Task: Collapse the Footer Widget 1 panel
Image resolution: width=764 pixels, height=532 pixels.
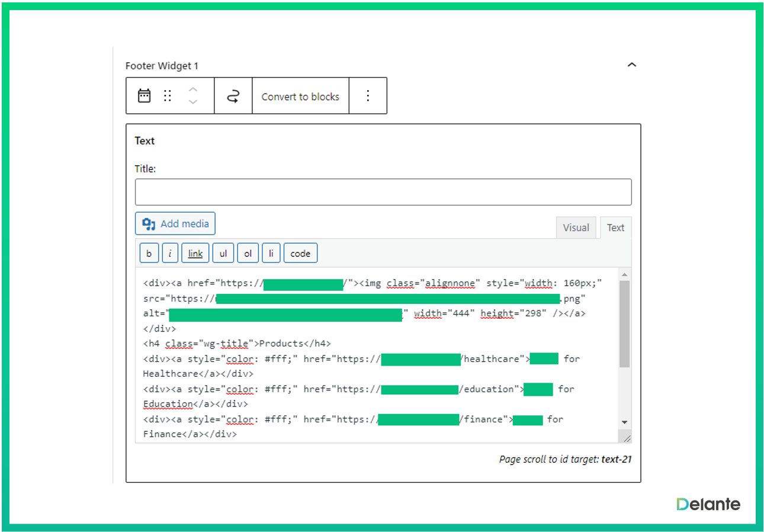Action: point(631,65)
